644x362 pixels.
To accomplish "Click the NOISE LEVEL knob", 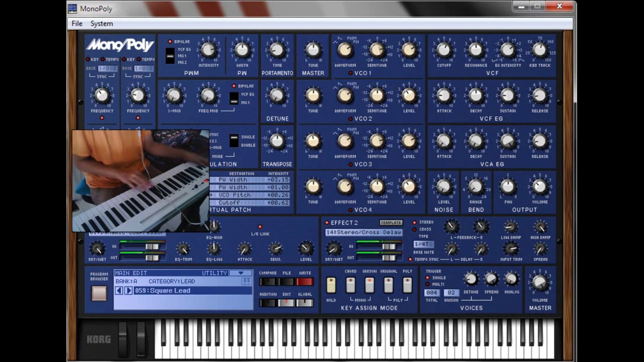I will [444, 187].
